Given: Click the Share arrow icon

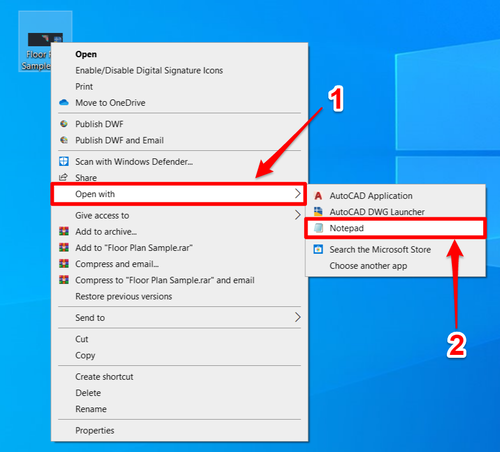Looking at the screenshot, I should click(x=63, y=177).
